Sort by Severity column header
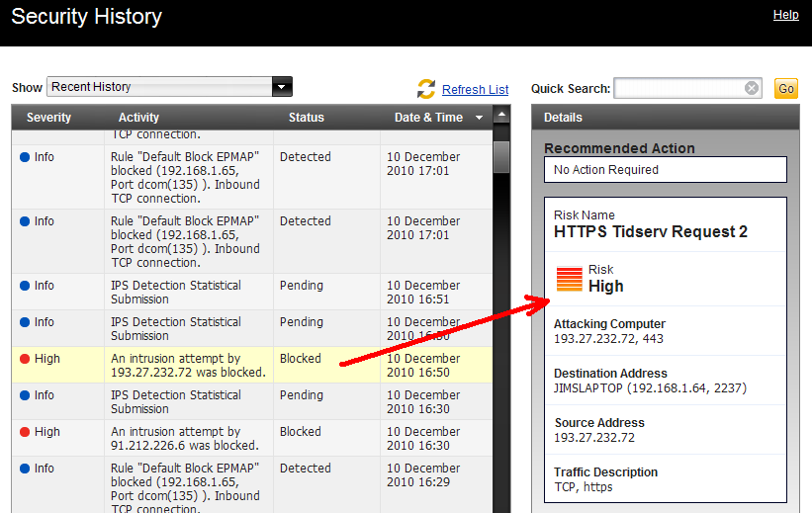 tap(48, 118)
